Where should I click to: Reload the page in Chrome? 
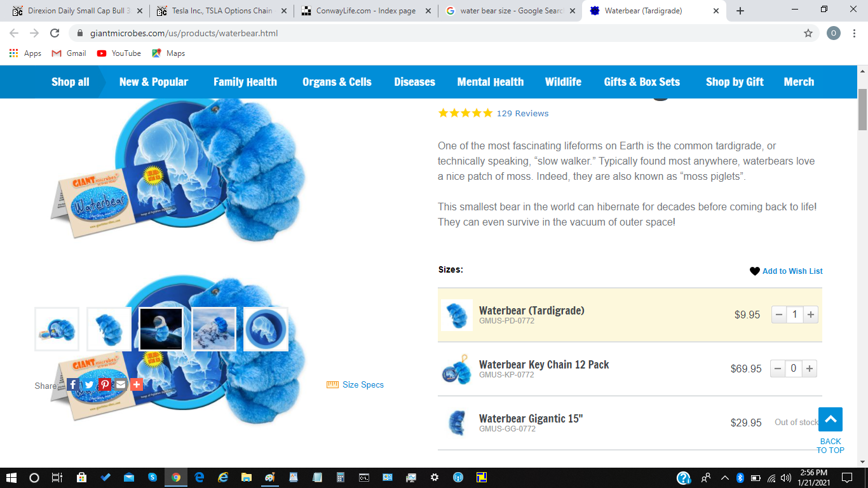pos(55,33)
